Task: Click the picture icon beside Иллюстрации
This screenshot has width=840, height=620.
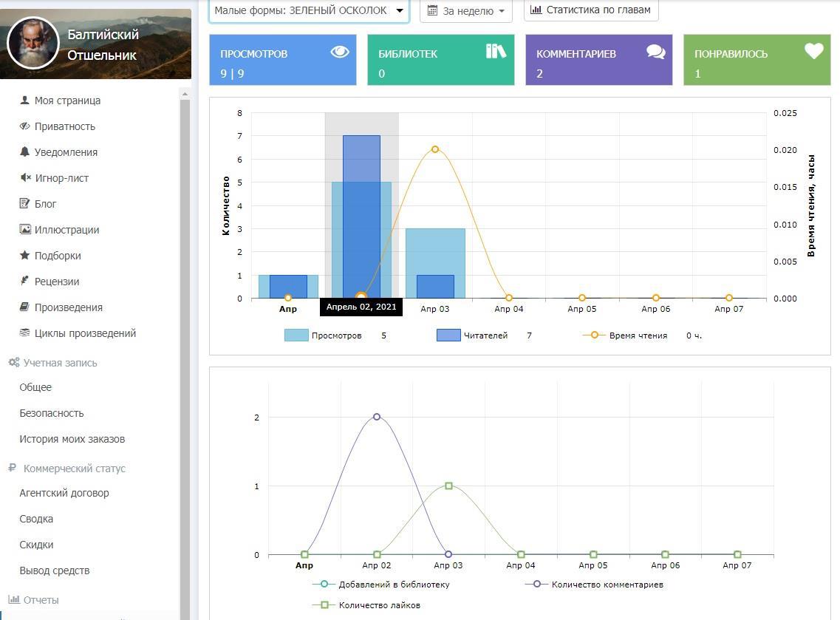Action: (x=24, y=229)
